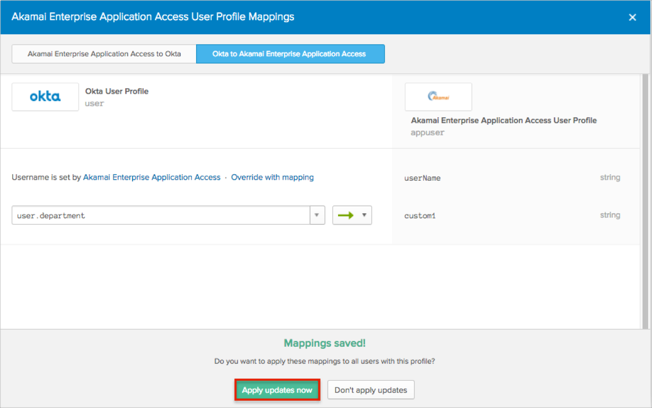
Task: Open the Akamai Enterprise Application Access username link
Action: point(152,177)
